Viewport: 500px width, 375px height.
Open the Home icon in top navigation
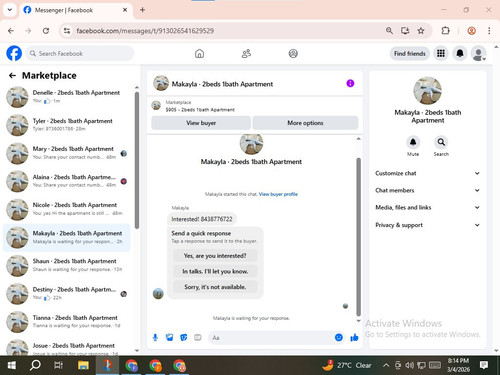point(199,53)
